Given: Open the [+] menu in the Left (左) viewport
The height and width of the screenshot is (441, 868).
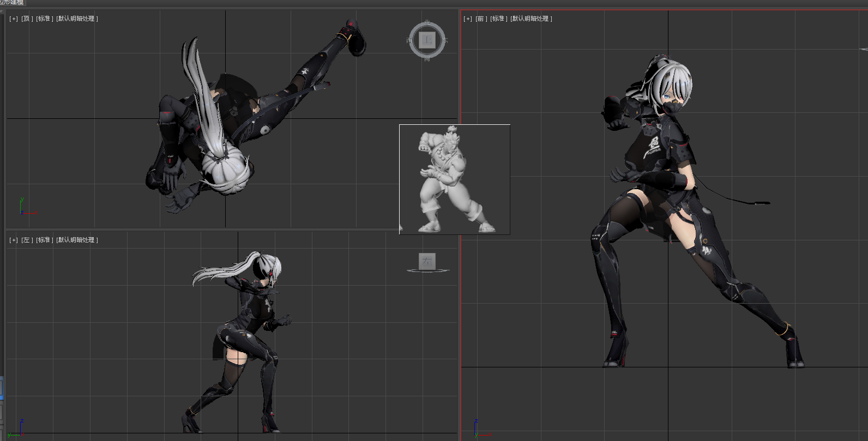Looking at the screenshot, I should [x=14, y=240].
